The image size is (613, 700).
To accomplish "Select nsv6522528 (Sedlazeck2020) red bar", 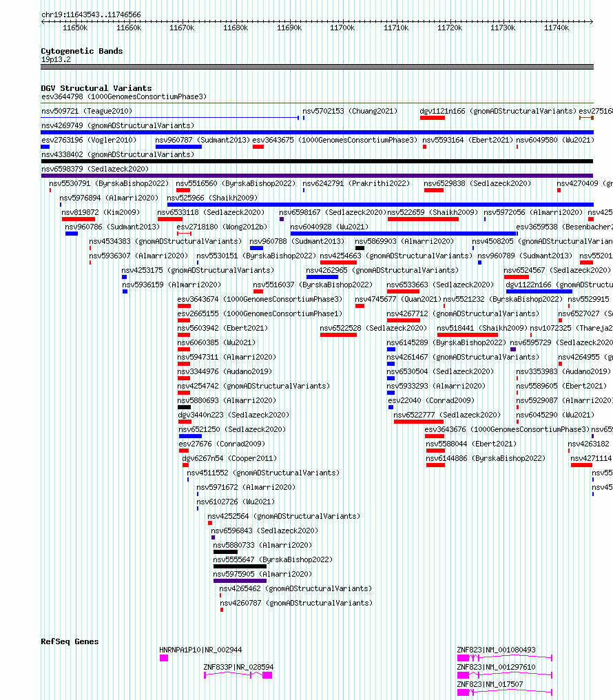I will point(338,335).
